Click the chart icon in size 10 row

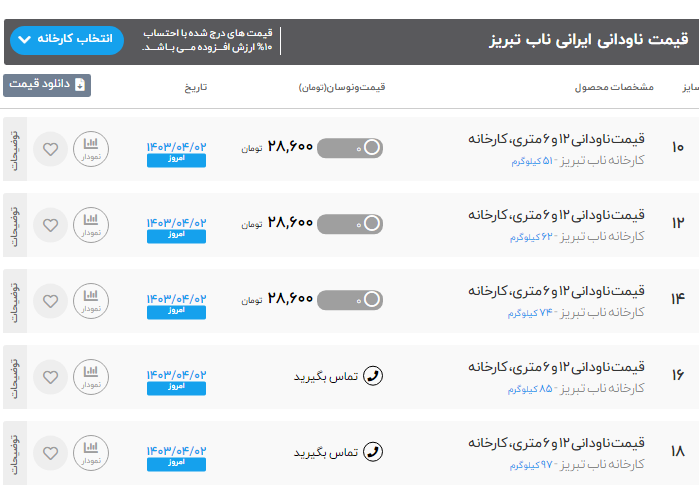coord(91,150)
